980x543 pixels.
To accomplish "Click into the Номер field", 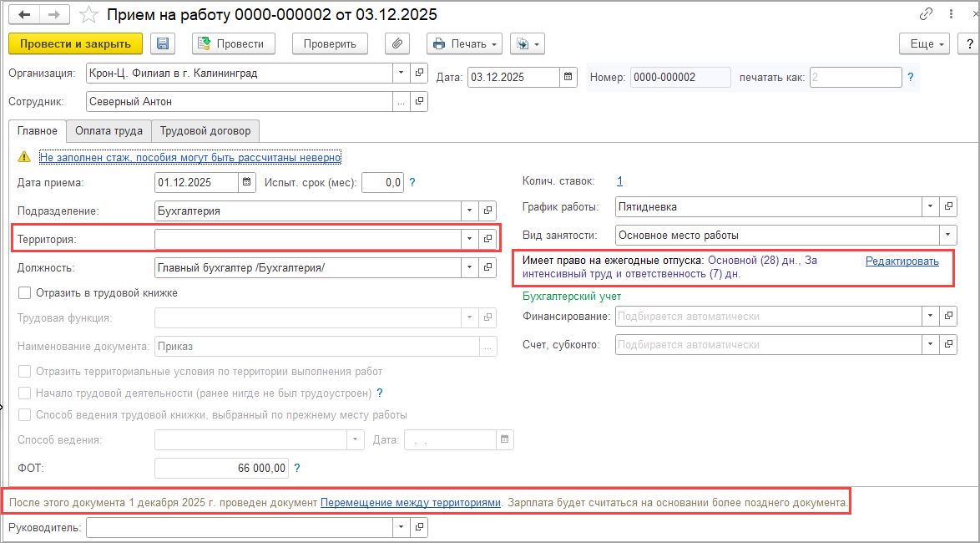I will pyautogui.click(x=680, y=77).
